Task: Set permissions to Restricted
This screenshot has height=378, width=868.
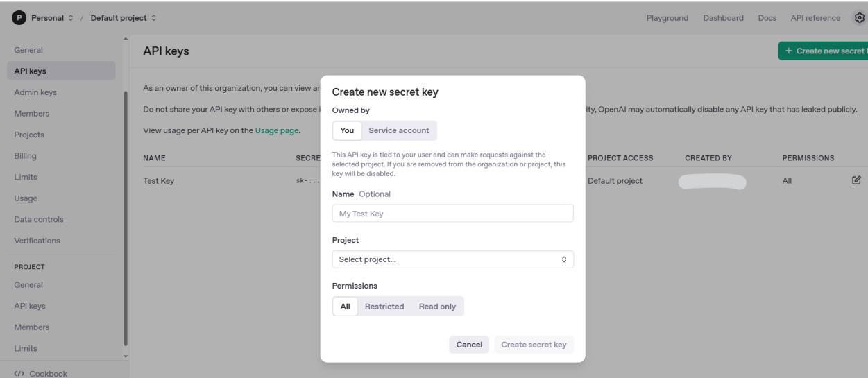Action: (384, 307)
